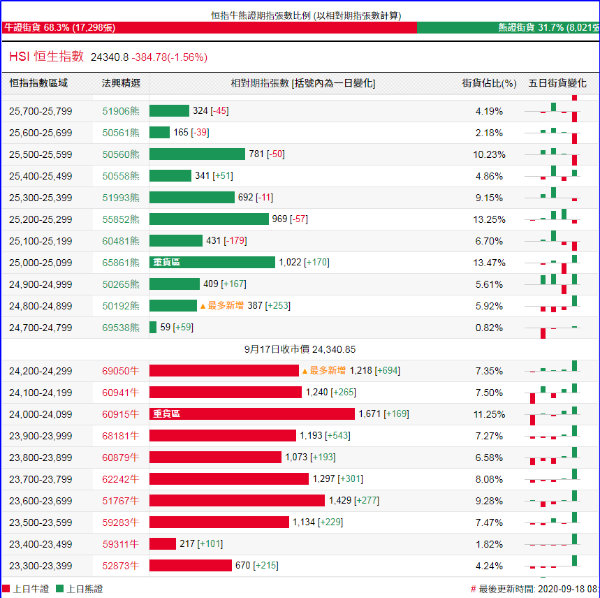
Task: Click the red 牛證街貨 68.3% ratio bar
Action: (x=209, y=28)
